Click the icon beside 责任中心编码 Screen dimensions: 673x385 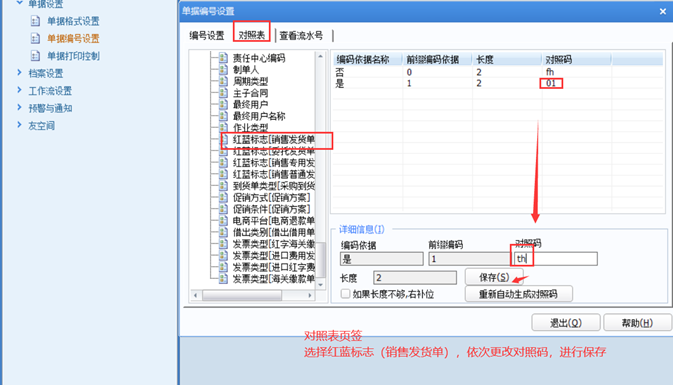coord(223,58)
